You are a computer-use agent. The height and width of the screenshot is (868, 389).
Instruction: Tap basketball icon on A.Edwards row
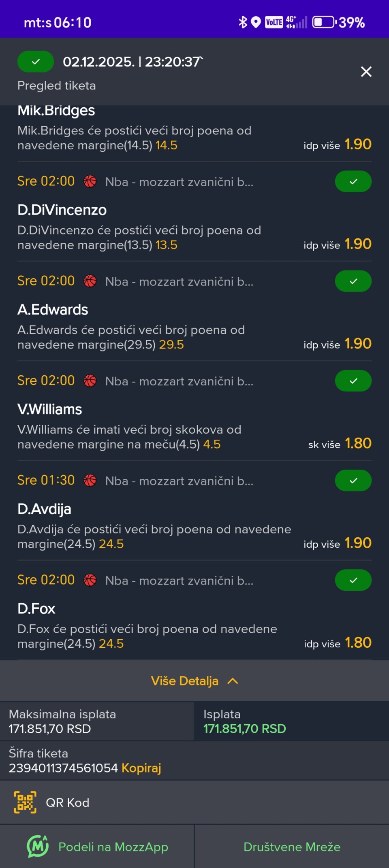90,281
